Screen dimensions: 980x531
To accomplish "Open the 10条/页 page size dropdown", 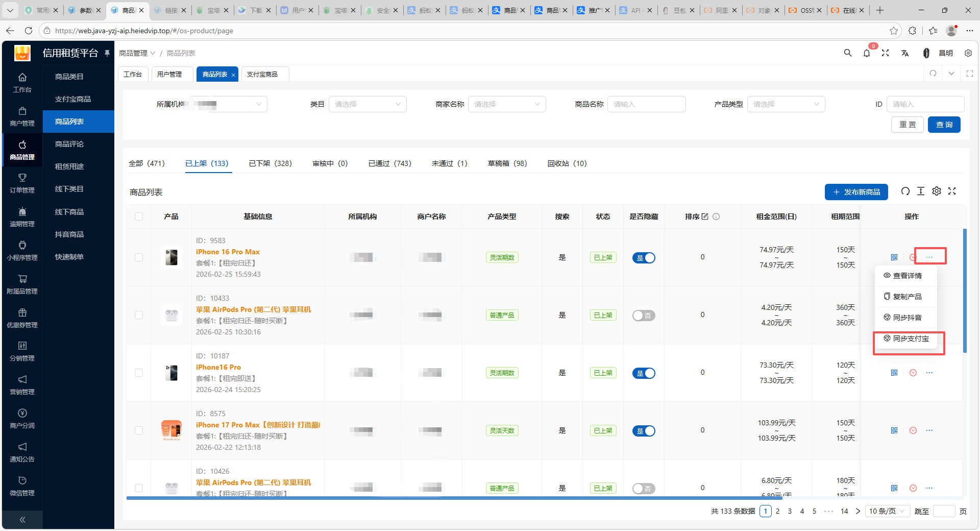I will [887, 511].
